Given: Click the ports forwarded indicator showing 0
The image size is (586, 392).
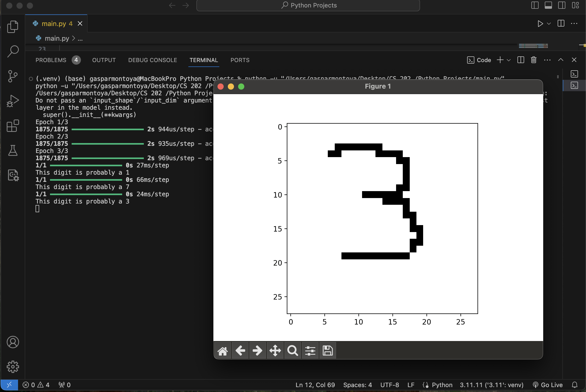Looking at the screenshot, I should pos(64,385).
